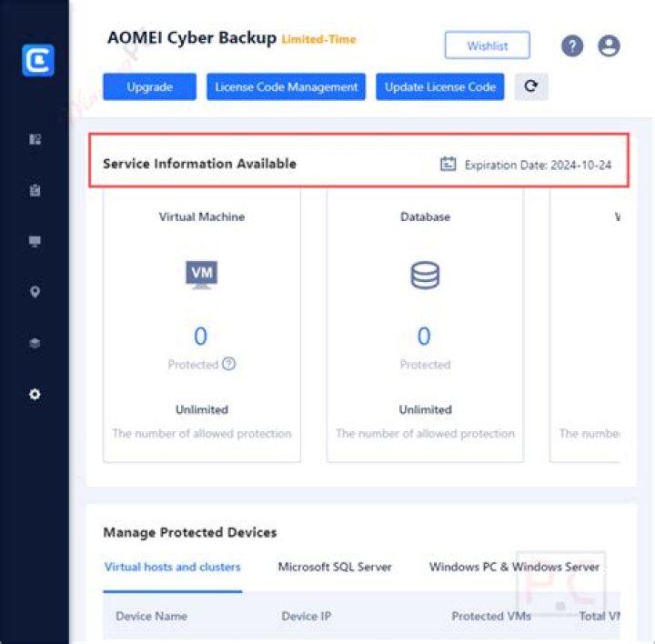Image resolution: width=655 pixels, height=644 pixels.
Task: Open the stacked layers icon in sidebar
Action: tap(35, 343)
